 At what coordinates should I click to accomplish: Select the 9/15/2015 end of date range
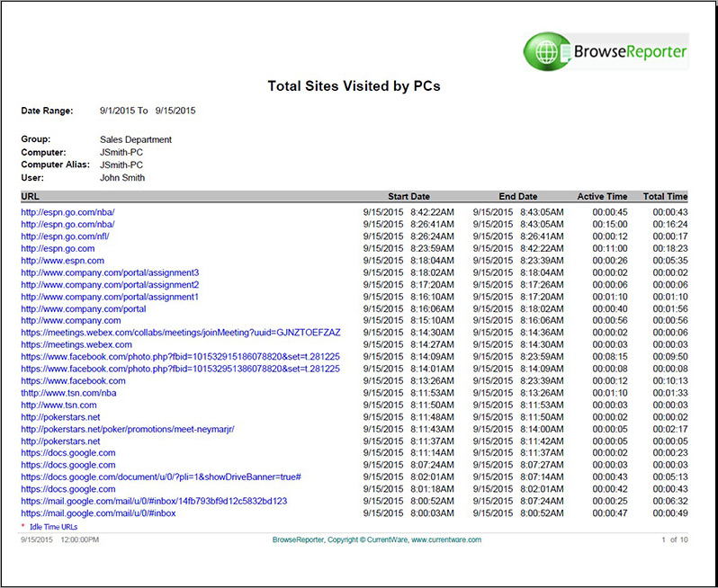[175, 111]
